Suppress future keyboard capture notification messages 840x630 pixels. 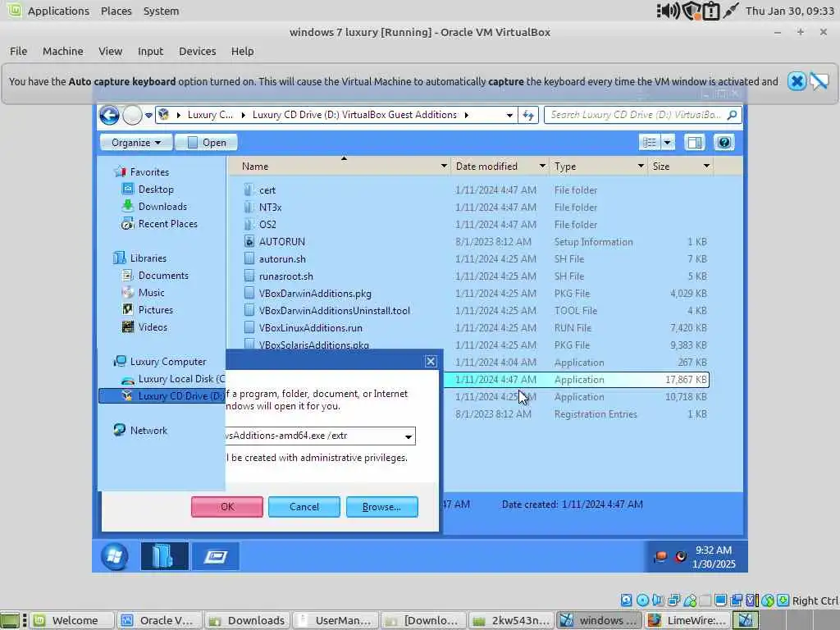pos(819,81)
